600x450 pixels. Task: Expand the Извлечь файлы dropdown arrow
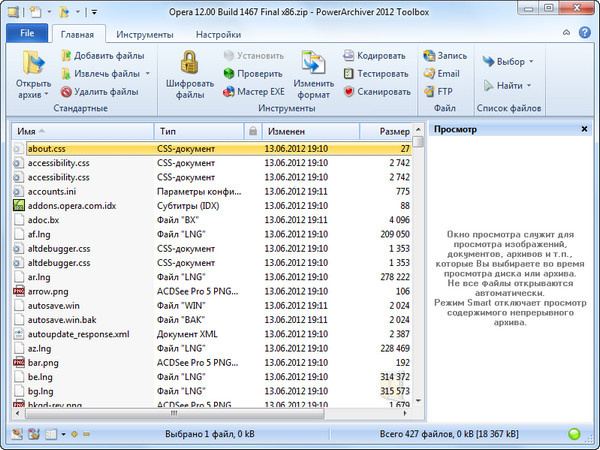(x=147, y=73)
